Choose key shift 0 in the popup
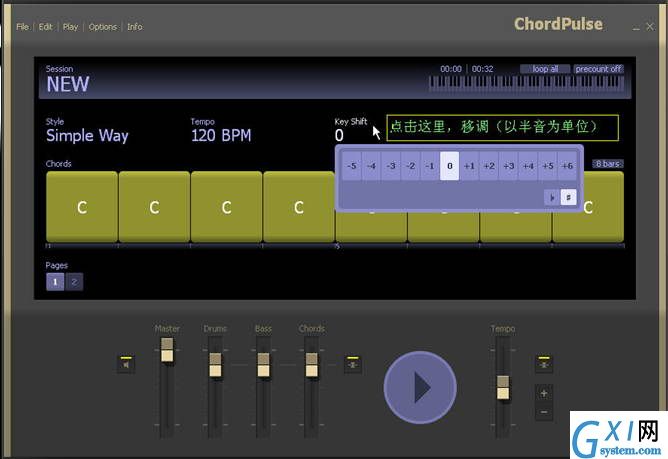The height and width of the screenshot is (459, 668). tap(449, 166)
